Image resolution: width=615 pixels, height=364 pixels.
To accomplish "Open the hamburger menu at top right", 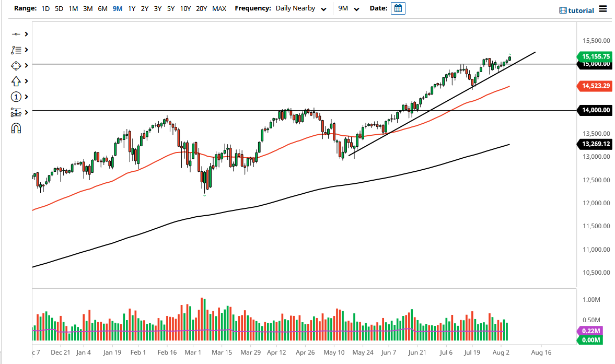I will (x=603, y=8).
